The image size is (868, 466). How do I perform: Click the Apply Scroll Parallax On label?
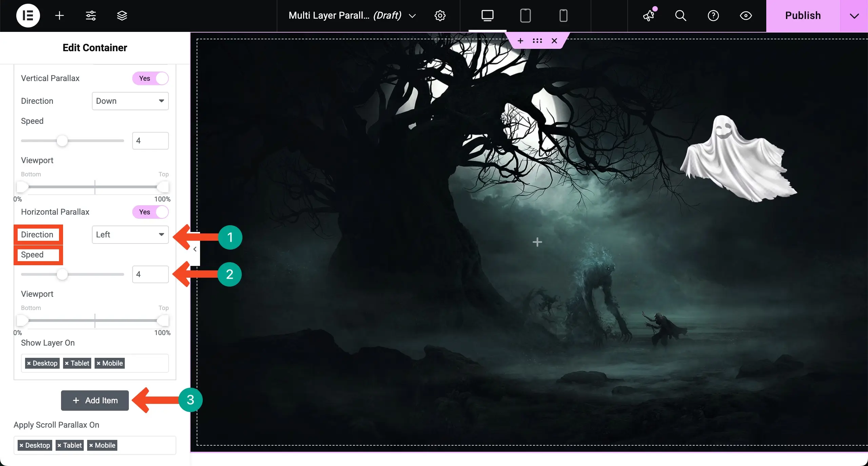tap(56, 425)
